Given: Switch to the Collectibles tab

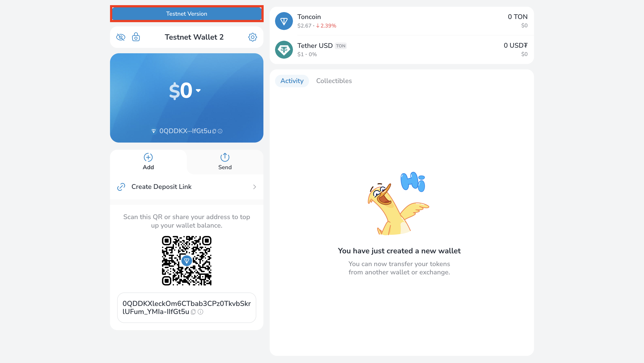Looking at the screenshot, I should 334,81.
